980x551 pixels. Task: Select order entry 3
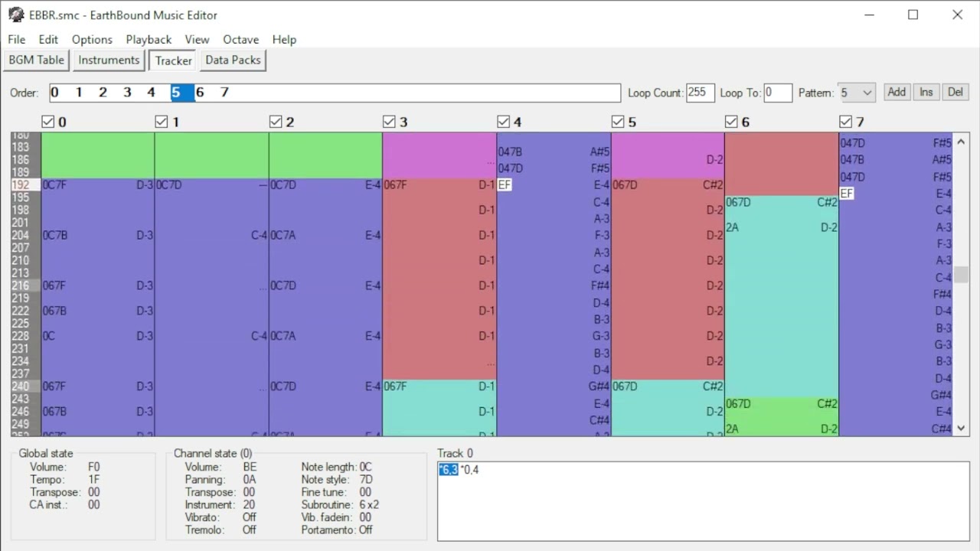tap(127, 93)
